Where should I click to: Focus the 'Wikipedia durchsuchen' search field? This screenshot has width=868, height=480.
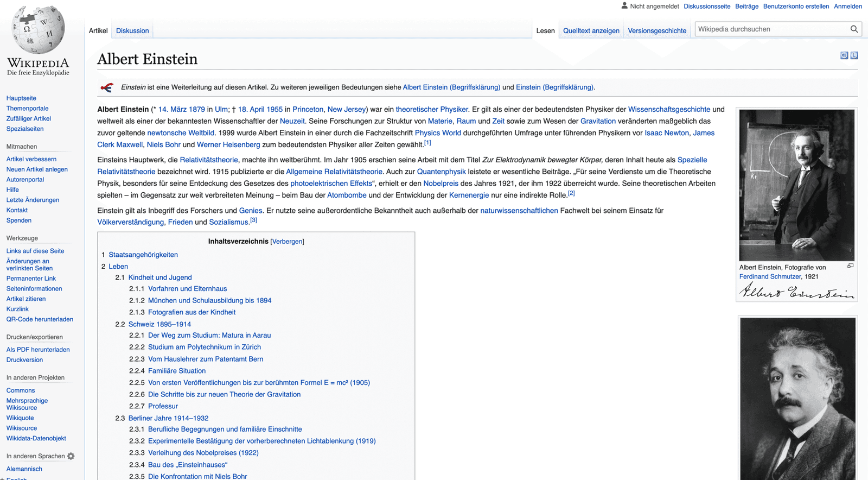tap(773, 29)
